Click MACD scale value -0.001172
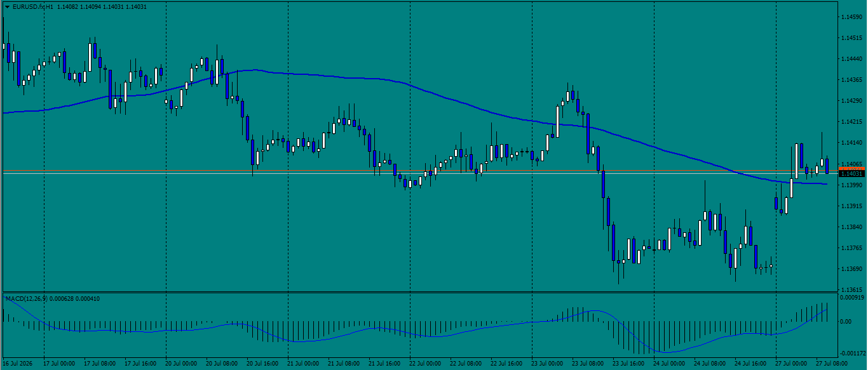The width and height of the screenshot is (868, 370). tap(851, 353)
